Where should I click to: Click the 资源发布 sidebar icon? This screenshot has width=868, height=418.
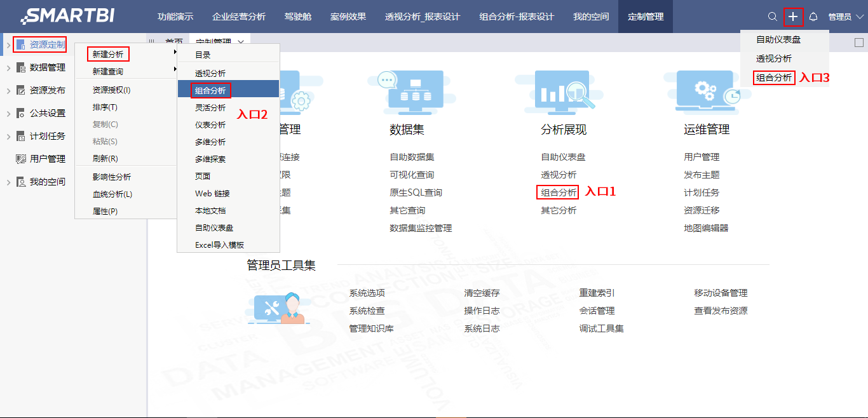pos(20,90)
